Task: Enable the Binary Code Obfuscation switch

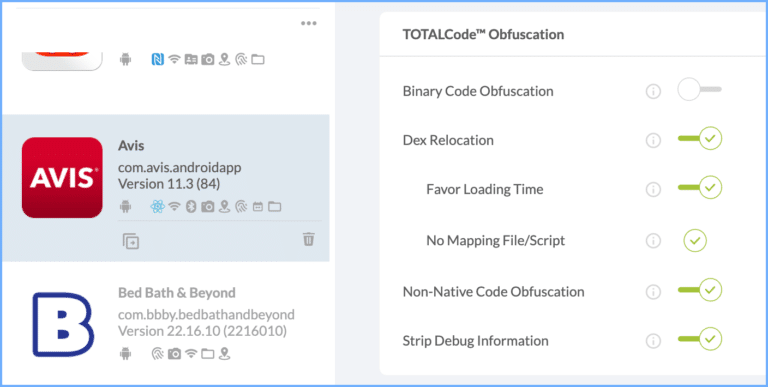Action: pos(699,90)
